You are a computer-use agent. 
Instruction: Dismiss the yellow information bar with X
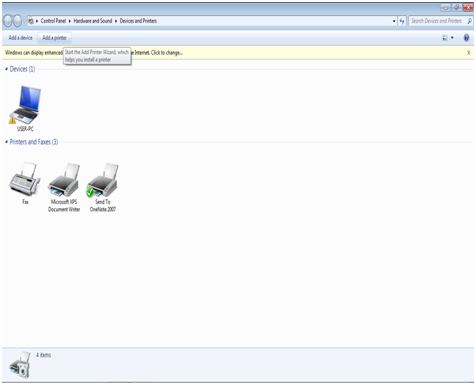pos(468,53)
